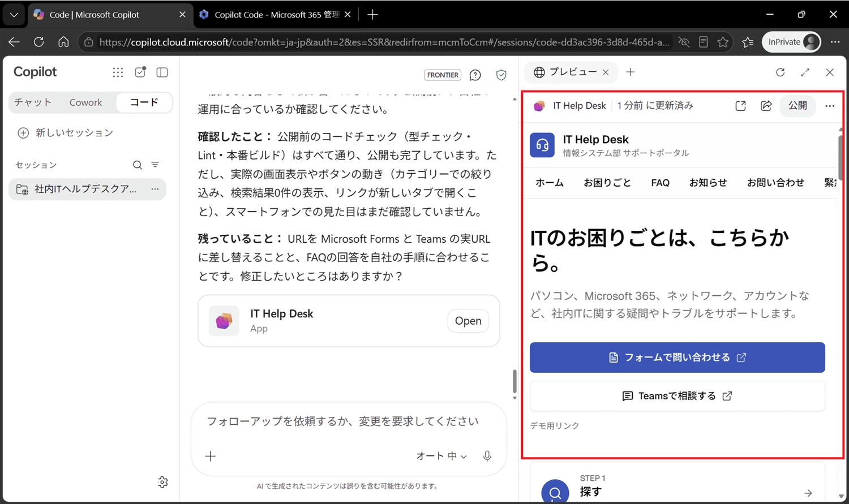Open immersive reader icon in address bar

point(704,42)
